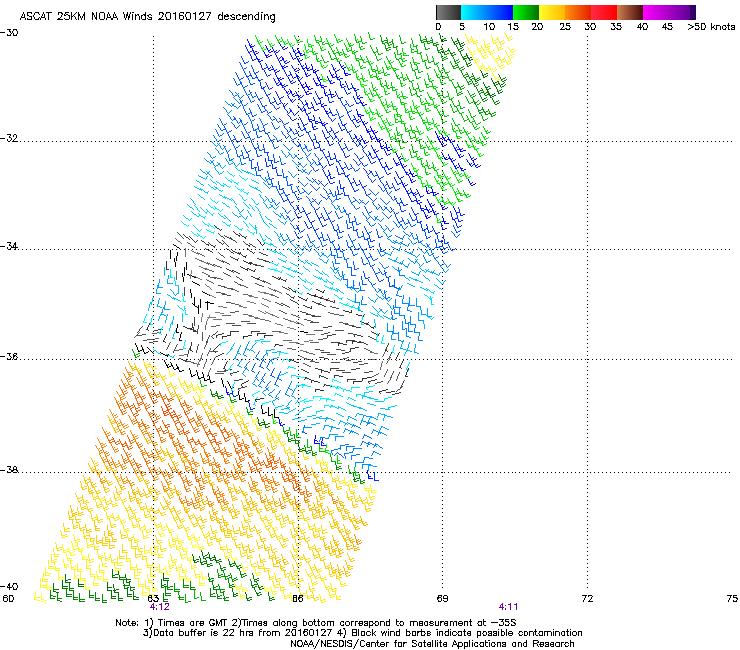This screenshot has width=740, height=650.
Task: Select the orange 25-30 knots legend segment
Action: (x=578, y=12)
